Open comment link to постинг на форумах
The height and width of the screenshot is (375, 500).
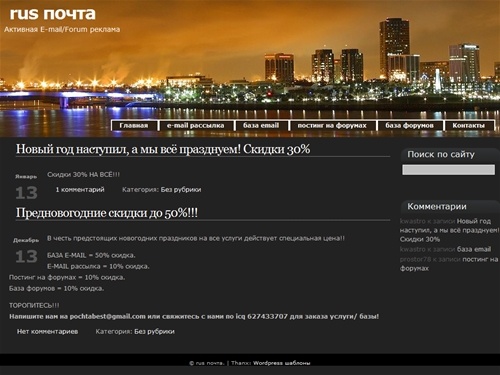coord(449,264)
